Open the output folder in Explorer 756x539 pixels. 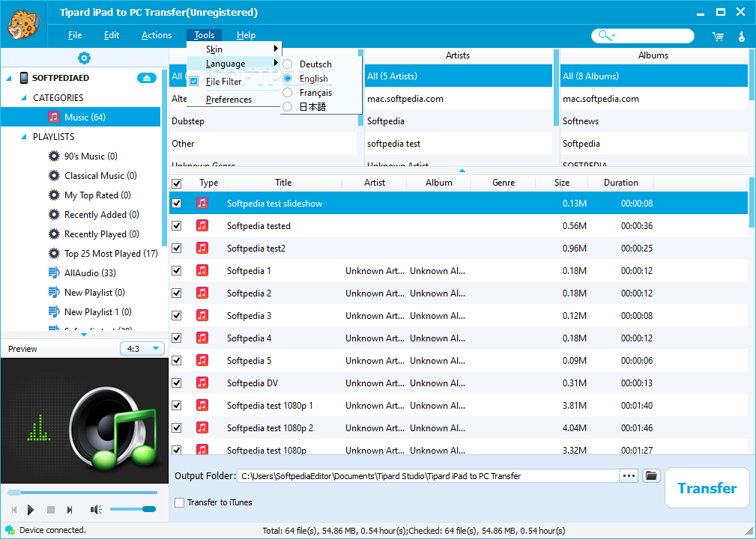coord(651,476)
